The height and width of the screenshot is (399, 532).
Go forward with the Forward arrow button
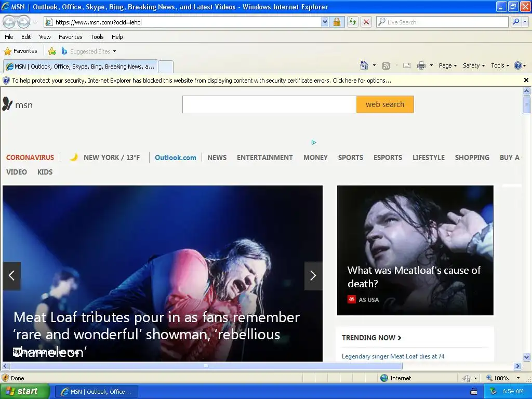tap(23, 22)
